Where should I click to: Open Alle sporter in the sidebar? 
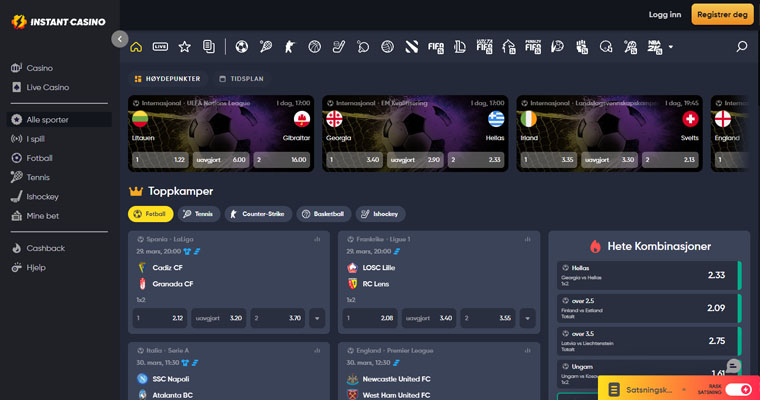pos(59,119)
